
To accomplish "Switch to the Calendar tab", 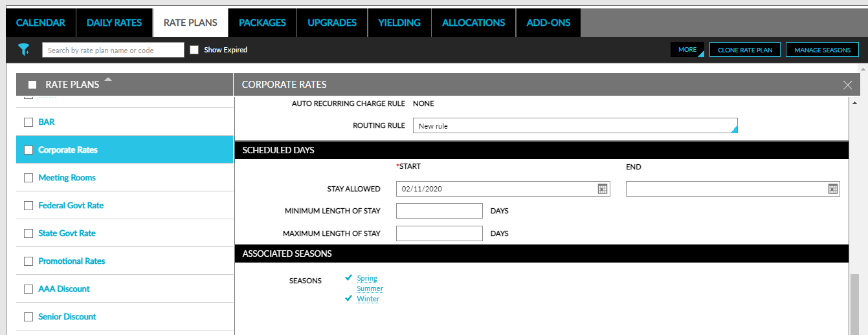I will click(x=41, y=23).
